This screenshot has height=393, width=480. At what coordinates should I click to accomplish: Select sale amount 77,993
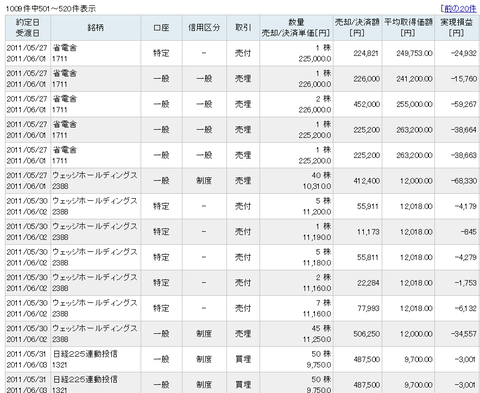click(368, 308)
